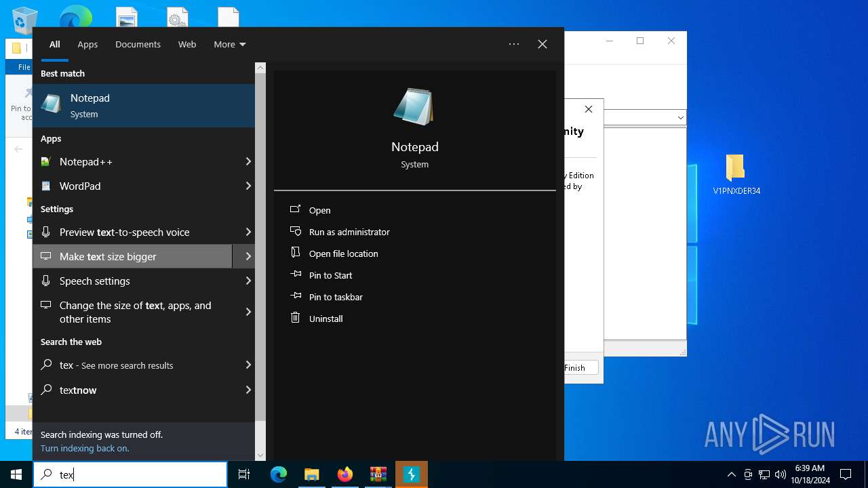Click Open action for Notepad
The width and height of the screenshot is (868, 488).
[x=319, y=210]
